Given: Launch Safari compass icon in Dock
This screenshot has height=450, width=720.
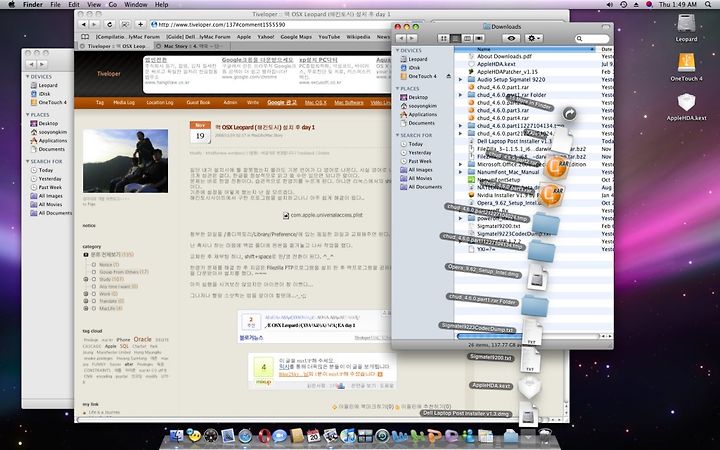Looking at the screenshot, I should 245,435.
